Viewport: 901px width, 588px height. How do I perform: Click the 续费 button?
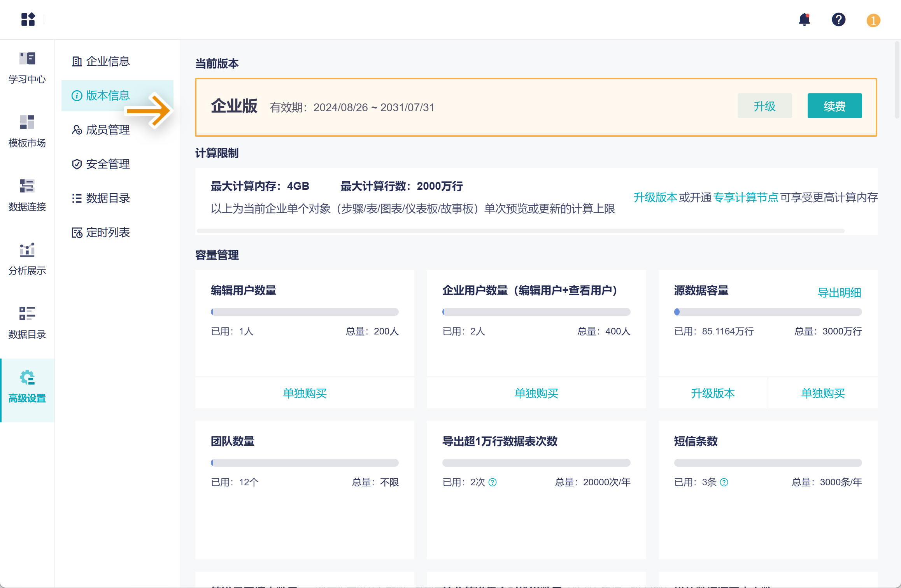pyautogui.click(x=834, y=106)
